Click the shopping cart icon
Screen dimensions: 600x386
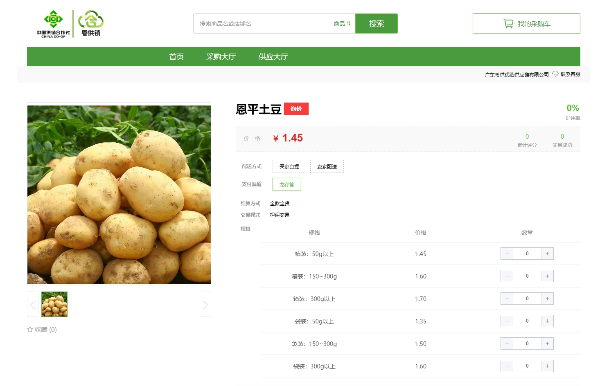(x=508, y=24)
